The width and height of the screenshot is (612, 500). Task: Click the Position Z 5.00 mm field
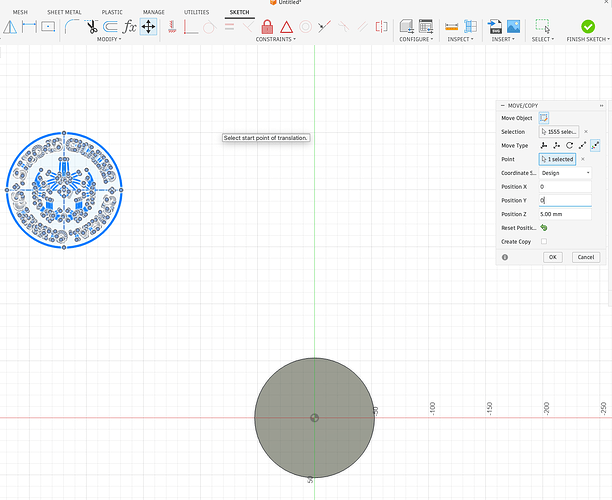coord(565,214)
